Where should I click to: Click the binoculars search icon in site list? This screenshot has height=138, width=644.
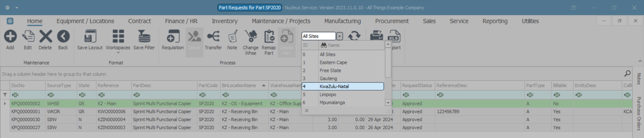click(324, 45)
